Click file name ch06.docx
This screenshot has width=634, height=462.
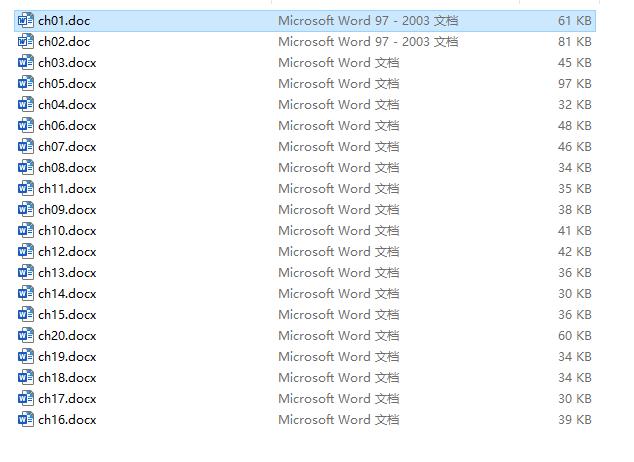tap(67, 126)
